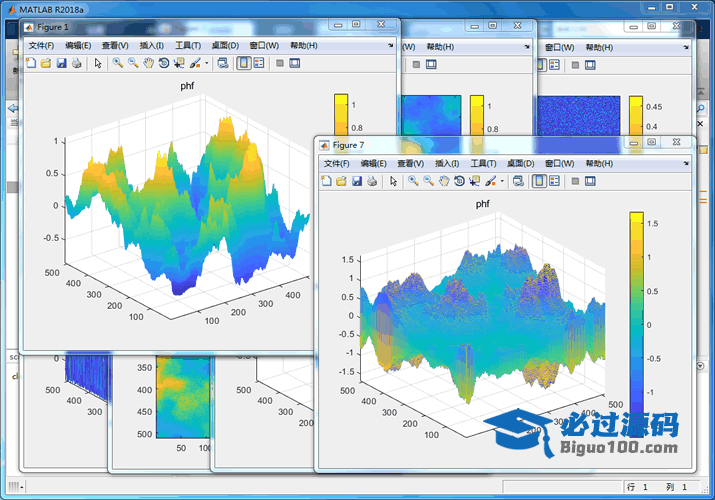Screen dimensions: 715x500
Task: Open 工具(T) menu in Figure 1
Action: (x=188, y=46)
